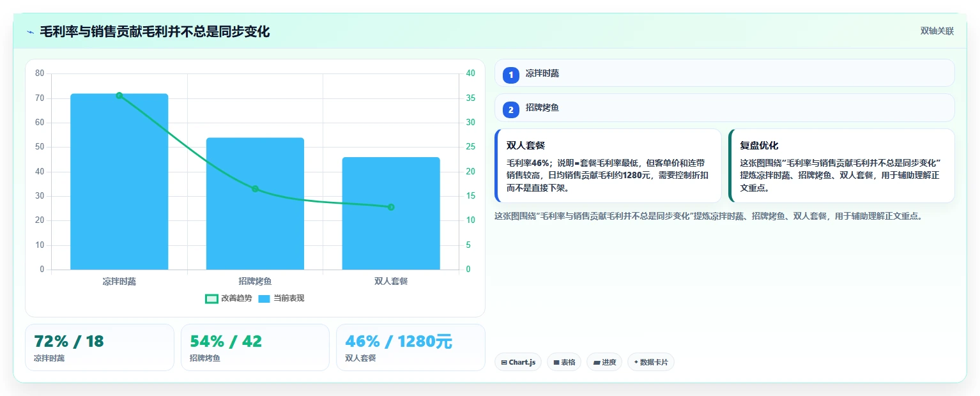Click the 46% / 1280元 data card
This screenshot has height=396, width=980.
(411, 347)
